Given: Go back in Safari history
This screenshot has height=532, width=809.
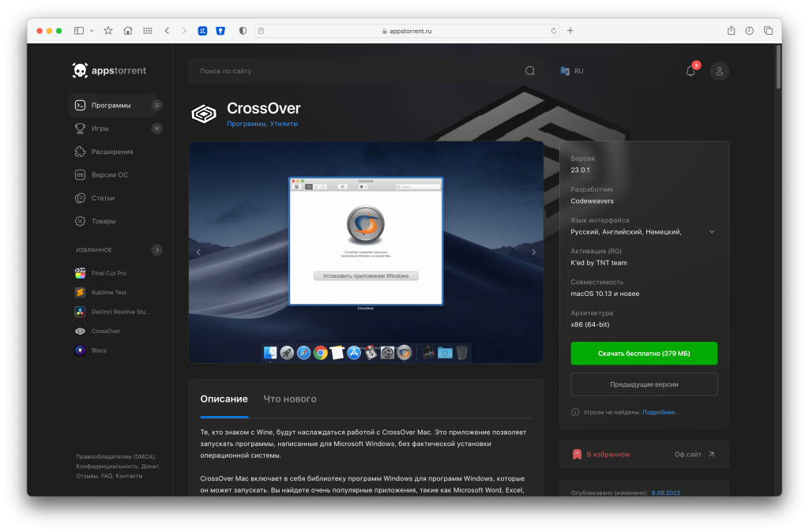Looking at the screenshot, I should pyautogui.click(x=167, y=31).
